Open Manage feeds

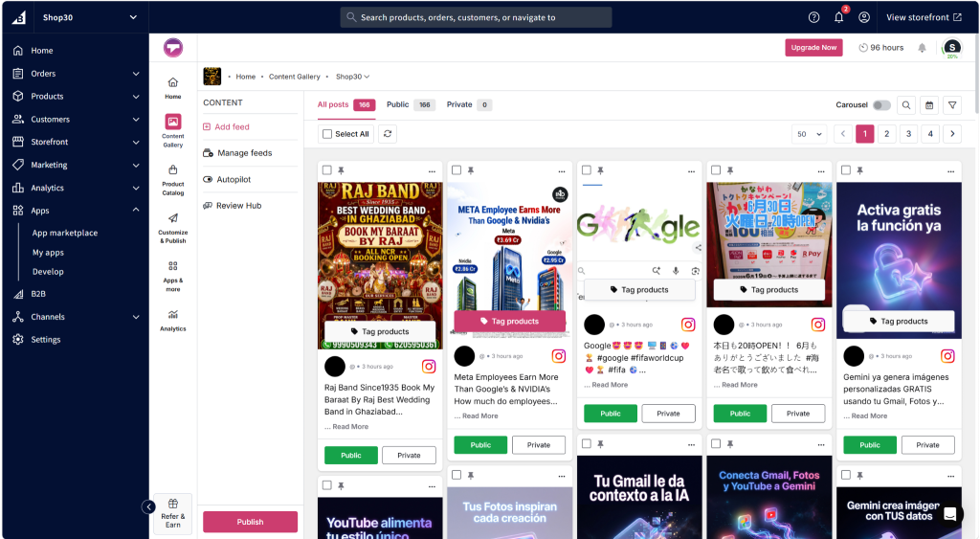point(244,153)
